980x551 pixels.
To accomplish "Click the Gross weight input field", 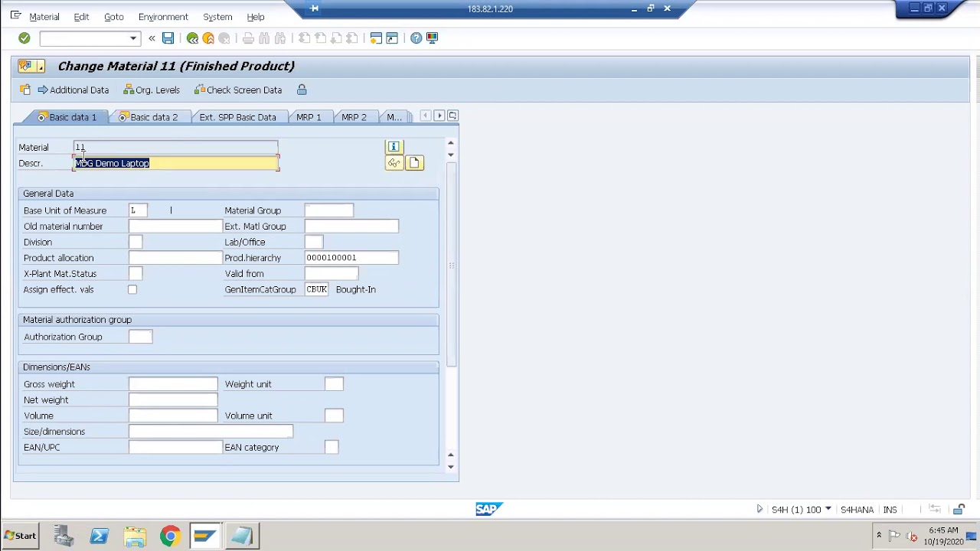I will click(x=173, y=384).
